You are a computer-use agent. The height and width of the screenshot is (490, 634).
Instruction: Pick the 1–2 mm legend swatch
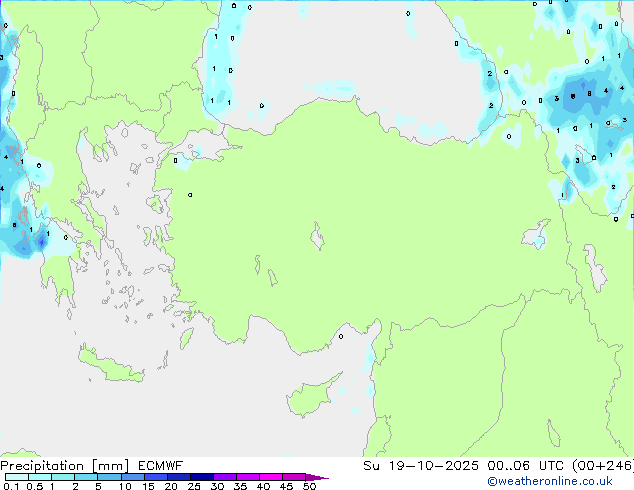click(x=63, y=477)
